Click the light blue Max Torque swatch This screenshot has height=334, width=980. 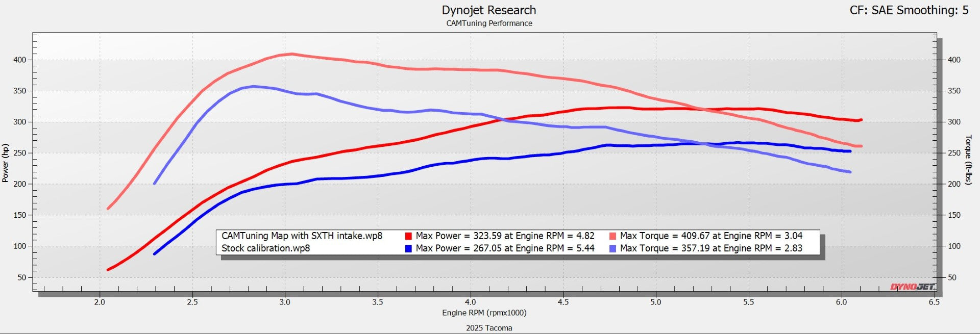(612, 249)
